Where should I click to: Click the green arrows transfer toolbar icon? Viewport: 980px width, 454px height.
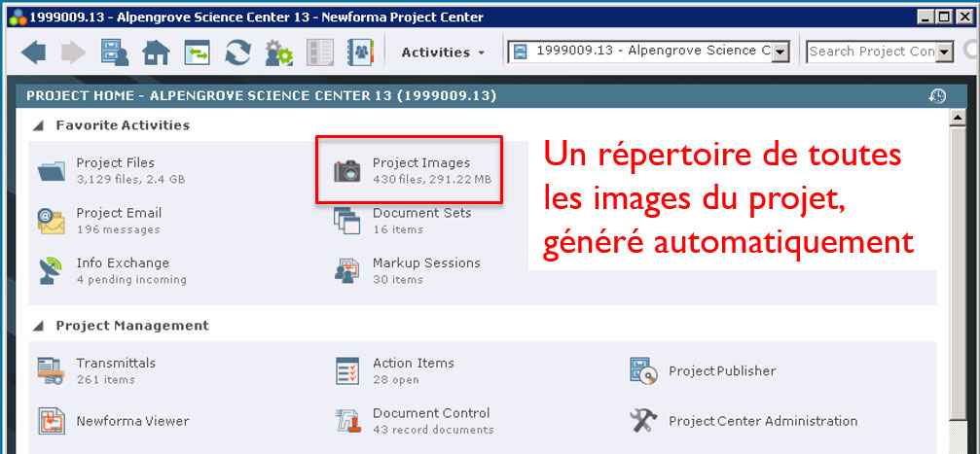click(x=197, y=53)
